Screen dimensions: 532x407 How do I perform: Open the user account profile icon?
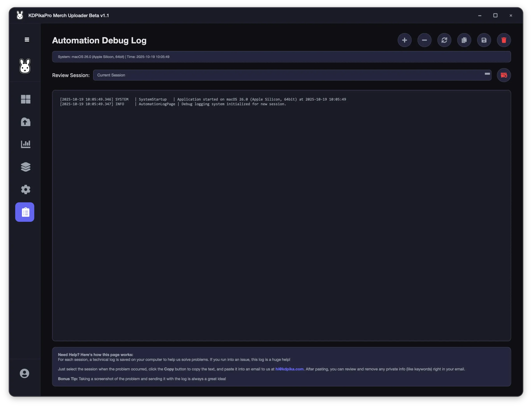pos(25,373)
